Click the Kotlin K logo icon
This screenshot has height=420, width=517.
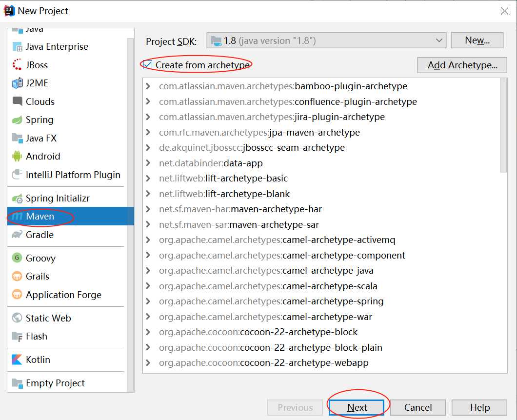17,360
